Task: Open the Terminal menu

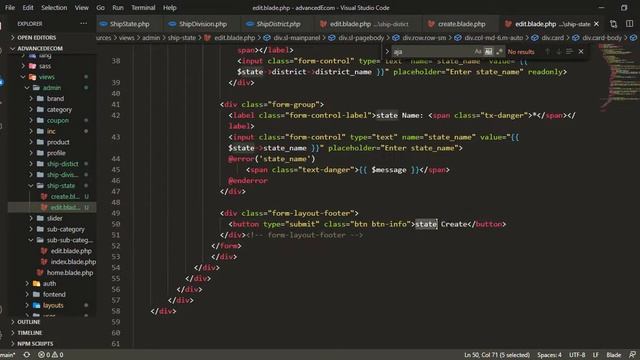Action: (x=143, y=8)
